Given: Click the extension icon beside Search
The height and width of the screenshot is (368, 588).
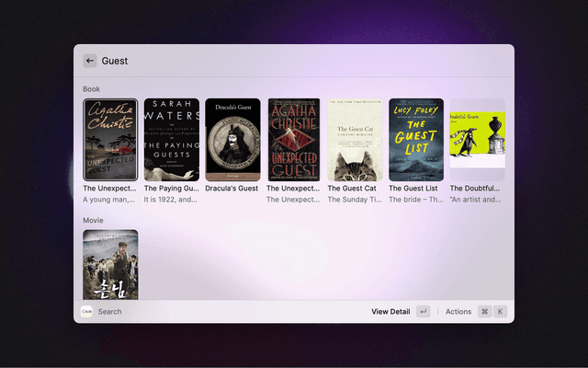Looking at the screenshot, I should coord(87,312).
